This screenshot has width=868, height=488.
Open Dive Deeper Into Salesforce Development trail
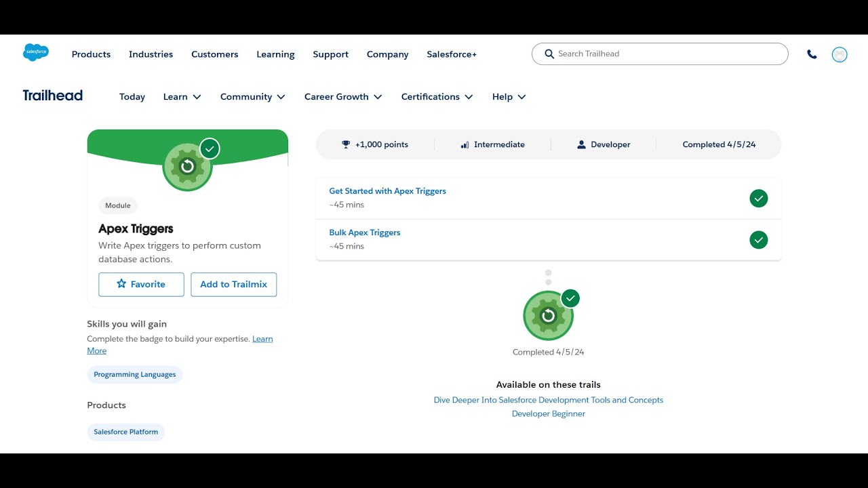[549, 400]
